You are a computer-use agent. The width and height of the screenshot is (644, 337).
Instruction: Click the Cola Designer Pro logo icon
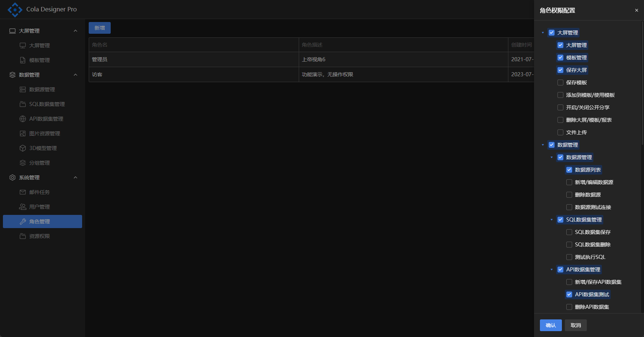[x=15, y=10]
